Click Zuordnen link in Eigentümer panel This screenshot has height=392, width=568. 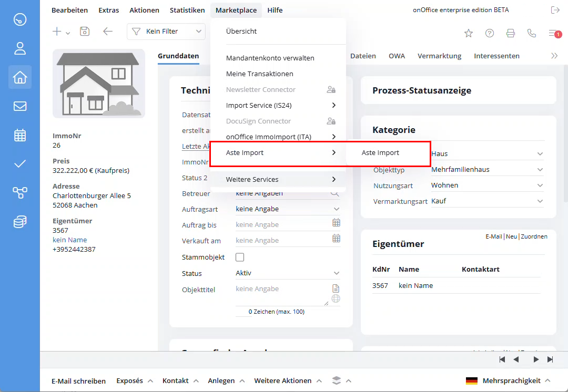[534, 236]
